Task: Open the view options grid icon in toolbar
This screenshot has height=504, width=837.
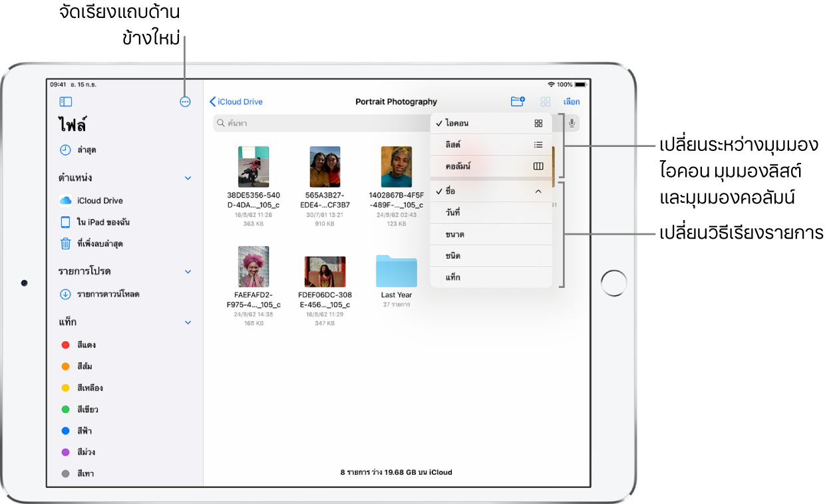Action: (546, 102)
